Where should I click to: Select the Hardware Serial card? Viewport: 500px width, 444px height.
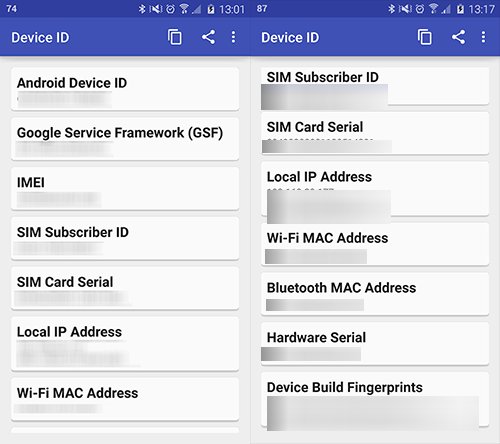coord(375,344)
